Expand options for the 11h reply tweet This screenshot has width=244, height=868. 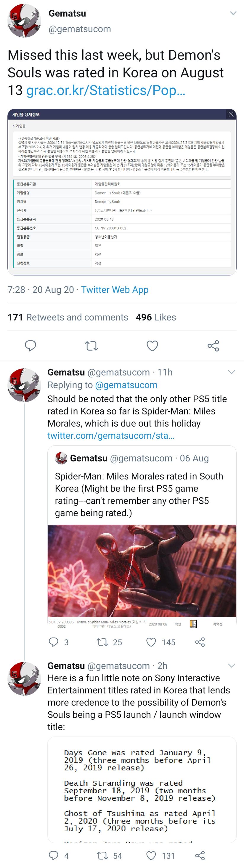coord(231,372)
